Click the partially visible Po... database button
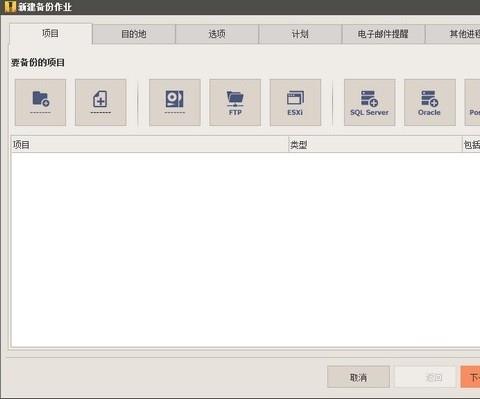 point(472,102)
